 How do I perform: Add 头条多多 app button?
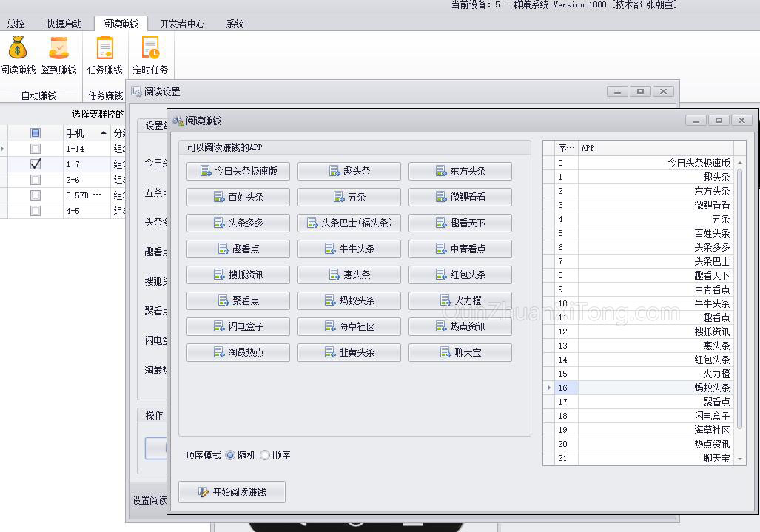[x=238, y=223]
